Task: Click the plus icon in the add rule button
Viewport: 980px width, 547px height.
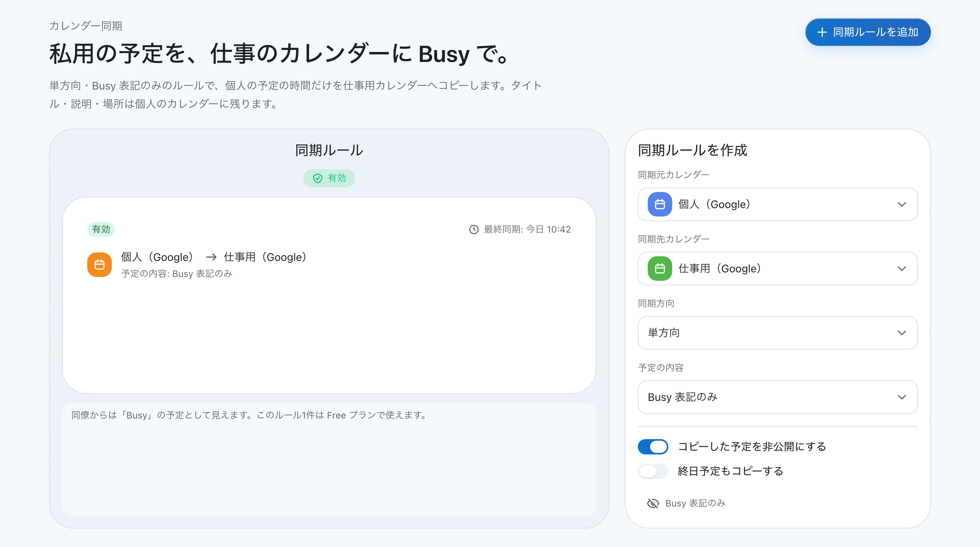Action: 822,32
